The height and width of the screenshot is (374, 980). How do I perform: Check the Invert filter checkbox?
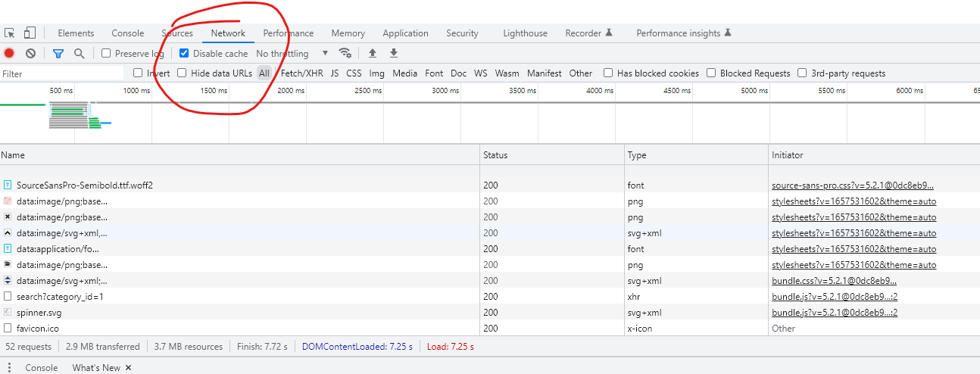pyautogui.click(x=138, y=73)
